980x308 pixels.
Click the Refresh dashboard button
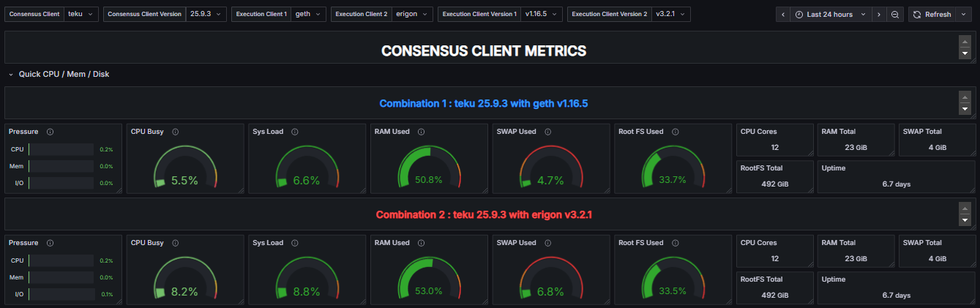932,14
